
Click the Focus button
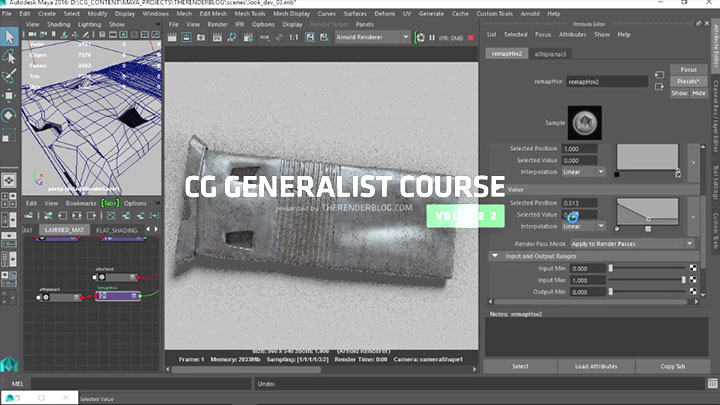tap(688, 69)
